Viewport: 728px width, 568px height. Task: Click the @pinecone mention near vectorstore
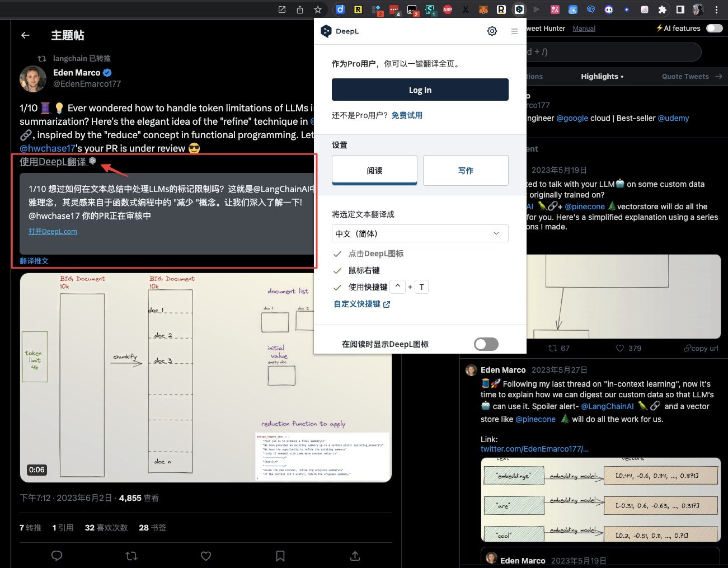click(585, 206)
